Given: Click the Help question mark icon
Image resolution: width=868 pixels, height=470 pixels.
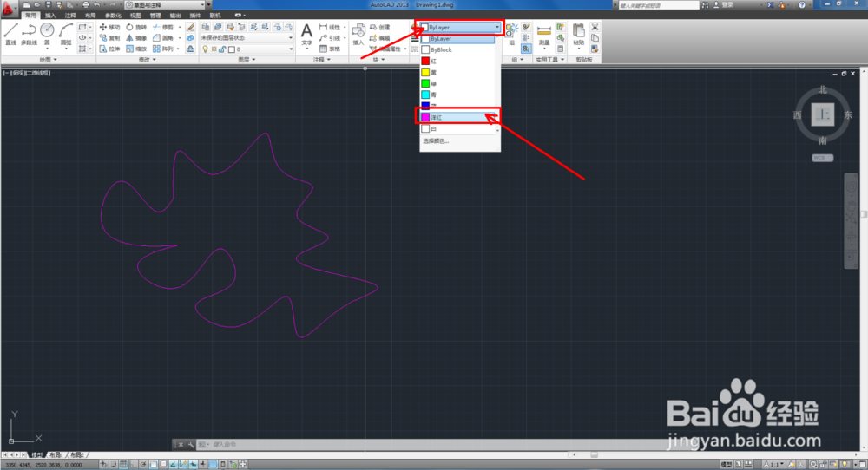Looking at the screenshot, I should coord(802,5).
